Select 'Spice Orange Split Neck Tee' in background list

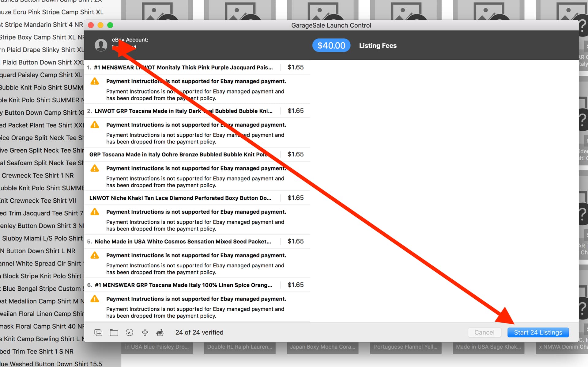(x=42, y=138)
